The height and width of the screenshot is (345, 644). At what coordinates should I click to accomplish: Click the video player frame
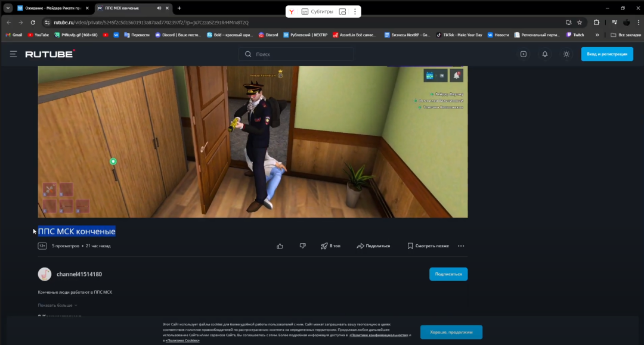[x=253, y=142]
